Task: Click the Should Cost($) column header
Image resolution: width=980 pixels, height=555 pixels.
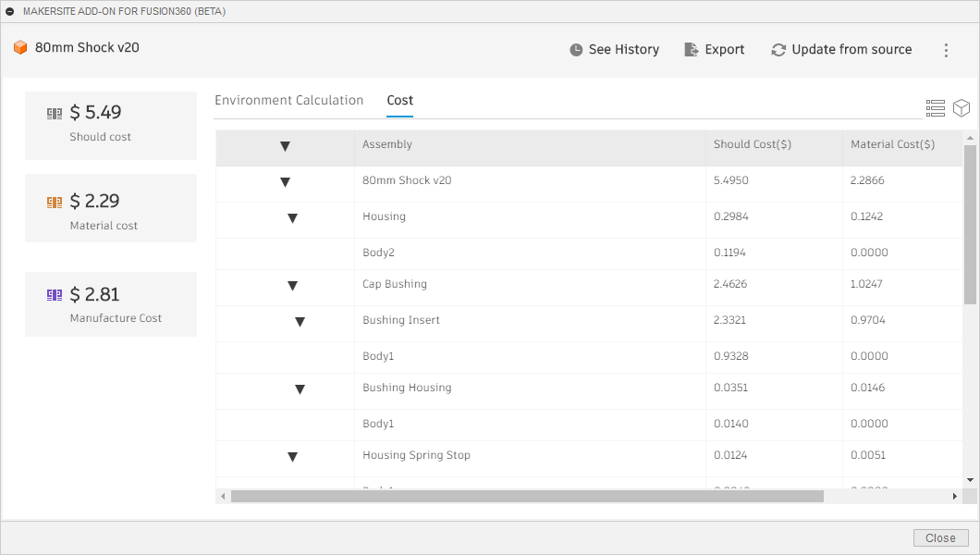Action: [752, 144]
